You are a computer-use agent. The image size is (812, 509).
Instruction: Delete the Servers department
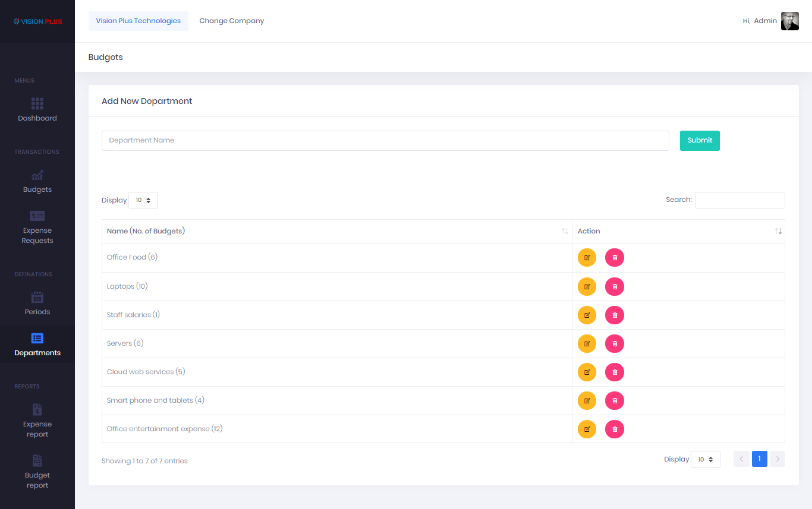(x=614, y=344)
